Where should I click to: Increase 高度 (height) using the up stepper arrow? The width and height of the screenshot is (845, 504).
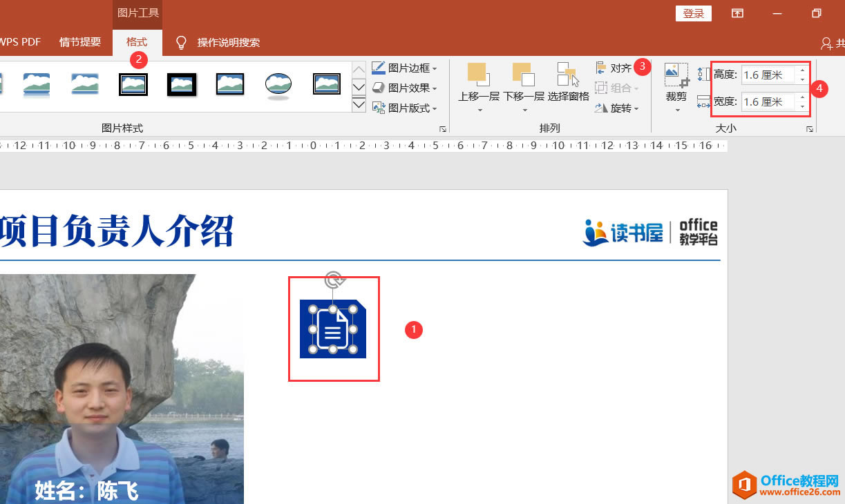(802, 69)
